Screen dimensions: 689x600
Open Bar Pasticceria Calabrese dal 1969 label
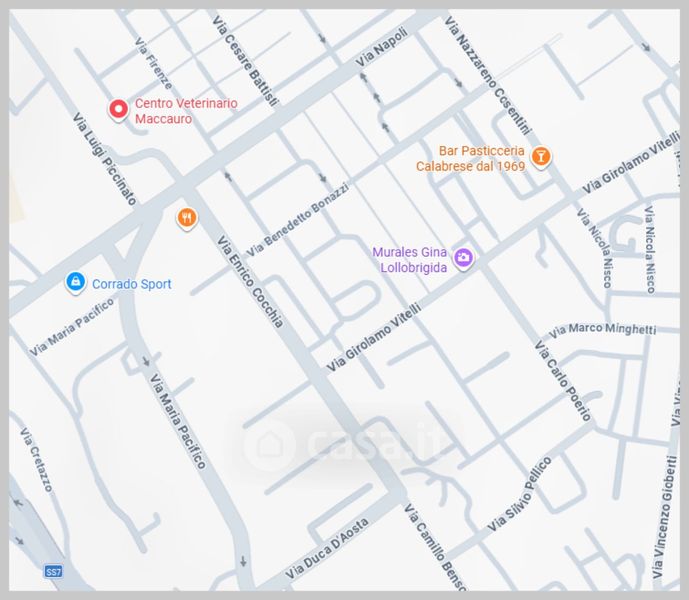point(470,158)
